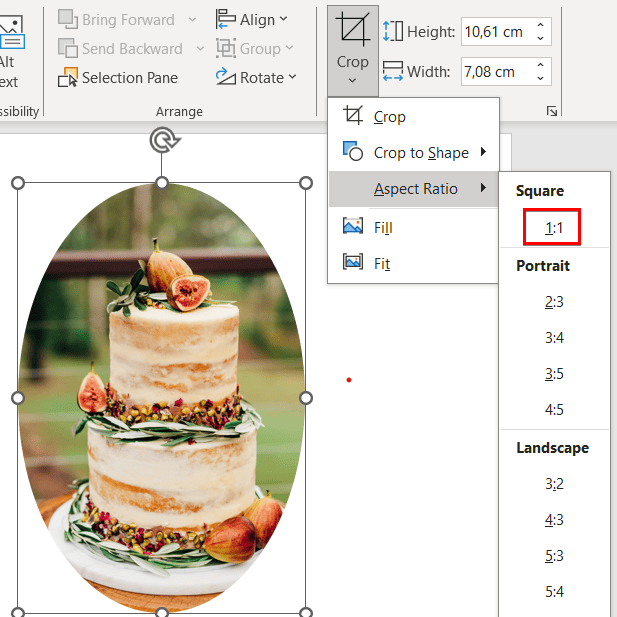Image resolution: width=617 pixels, height=617 pixels.
Task: Expand the Rotate dropdown
Action: point(256,77)
